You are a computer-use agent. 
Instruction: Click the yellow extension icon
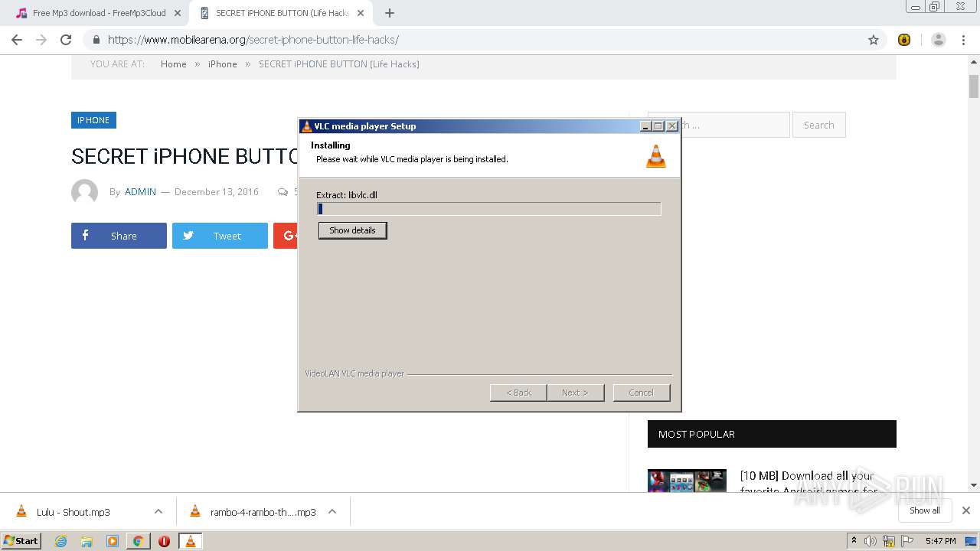(x=904, y=40)
